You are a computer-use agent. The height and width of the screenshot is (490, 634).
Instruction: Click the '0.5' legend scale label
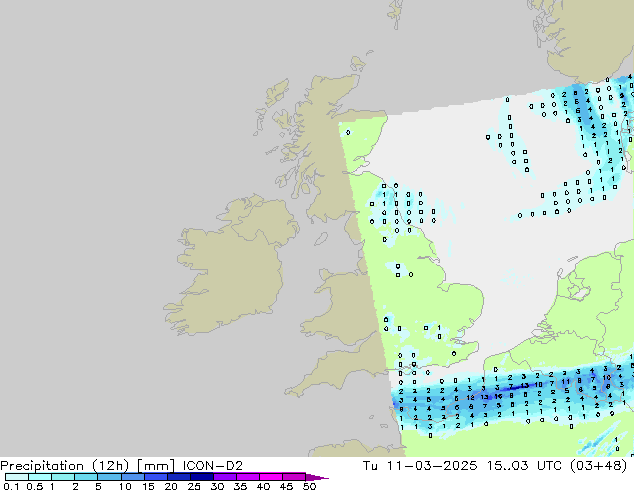click(34, 486)
